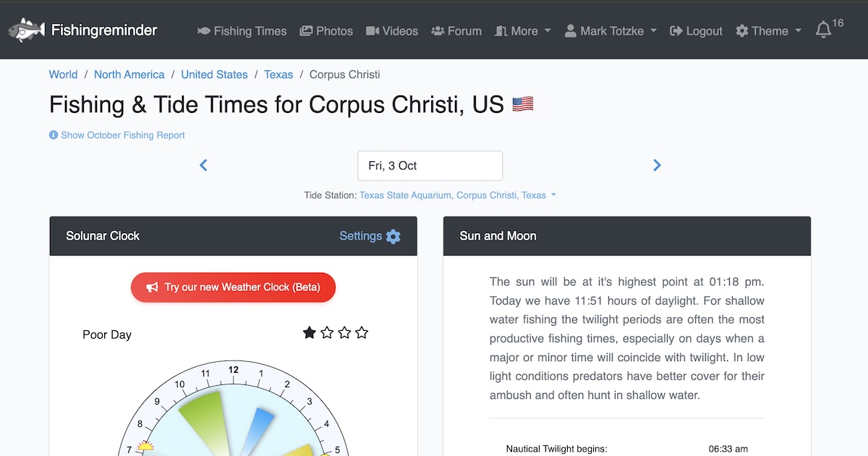The height and width of the screenshot is (456, 868).
Task: Open the Texas State Aquarium tide station dropdown
Action: (x=457, y=195)
